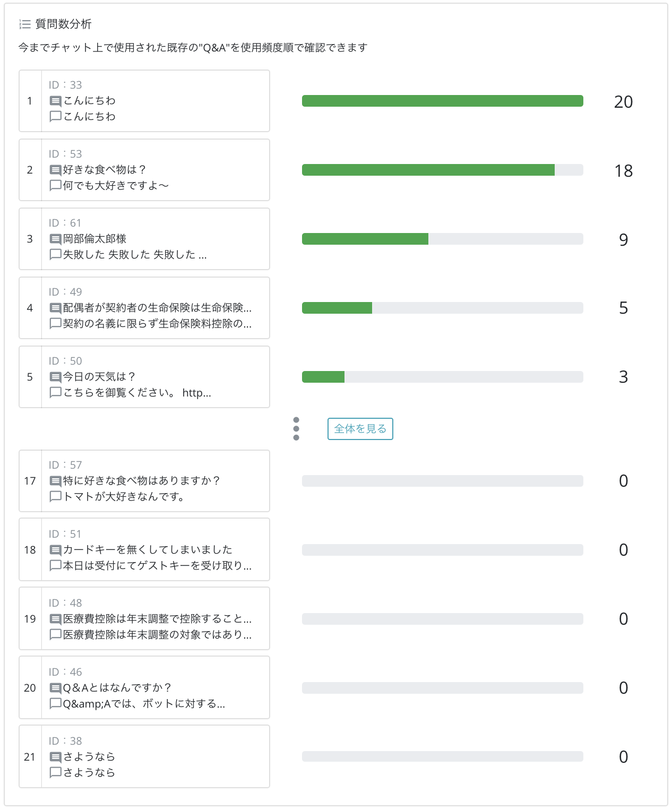Click answer bubble icon for 何でも大好きですよ〜
The height and width of the screenshot is (810, 672).
coord(55,185)
